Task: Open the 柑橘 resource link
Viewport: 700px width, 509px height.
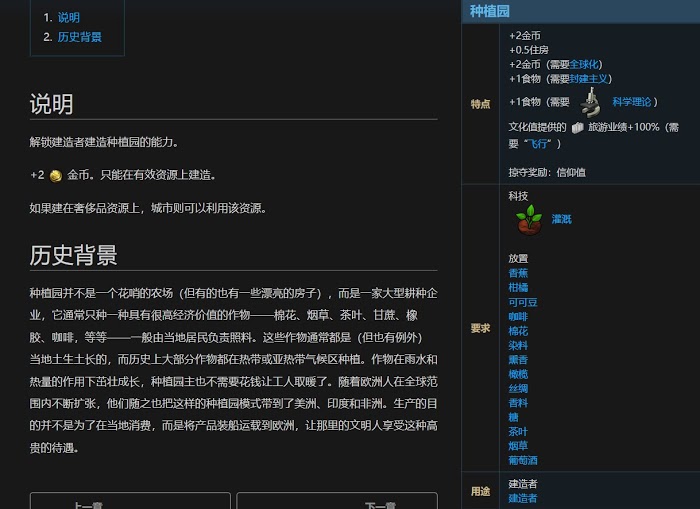Action: click(x=518, y=288)
